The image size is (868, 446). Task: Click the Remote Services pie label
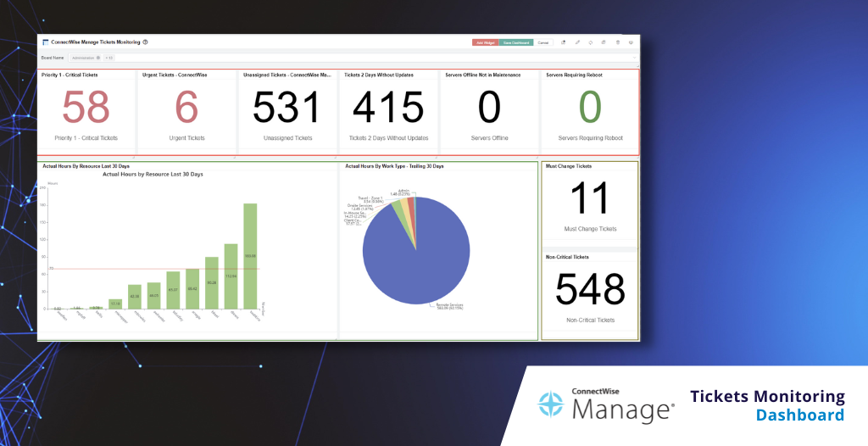tap(449, 306)
